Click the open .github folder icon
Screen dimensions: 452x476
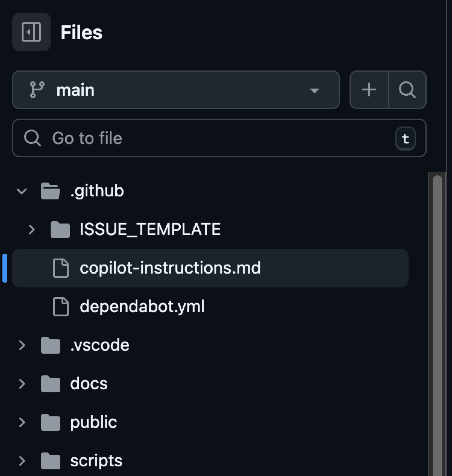click(x=50, y=191)
